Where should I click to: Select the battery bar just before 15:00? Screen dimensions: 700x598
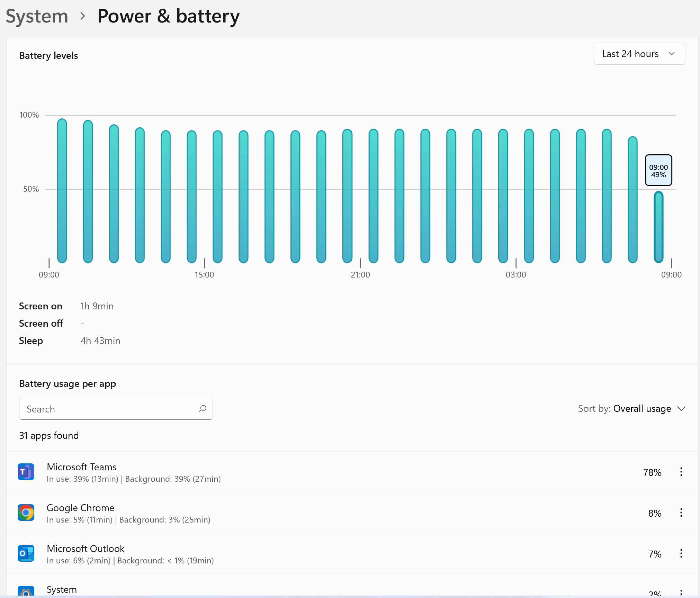[x=191, y=196]
